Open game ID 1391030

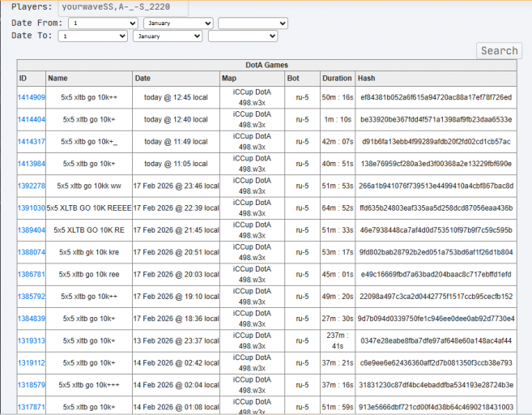tap(32, 207)
